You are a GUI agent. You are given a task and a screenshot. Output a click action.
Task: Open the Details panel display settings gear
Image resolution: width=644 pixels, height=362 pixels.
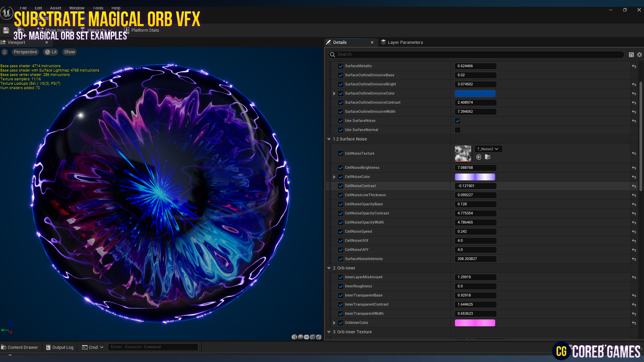639,54
